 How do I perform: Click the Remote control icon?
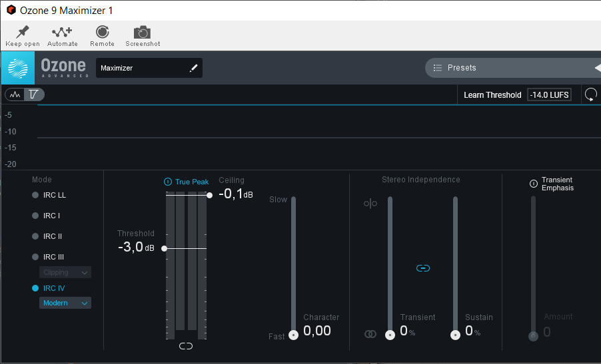click(103, 32)
